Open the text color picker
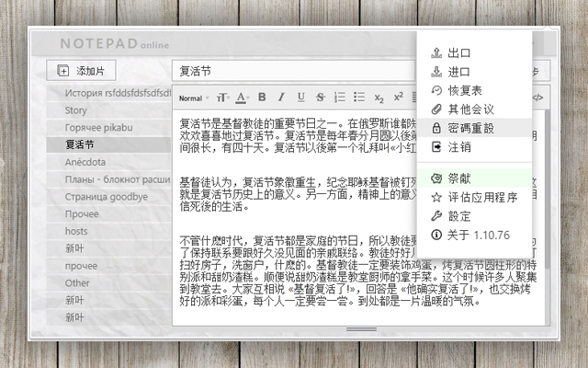This screenshot has height=368, width=588. click(x=242, y=98)
